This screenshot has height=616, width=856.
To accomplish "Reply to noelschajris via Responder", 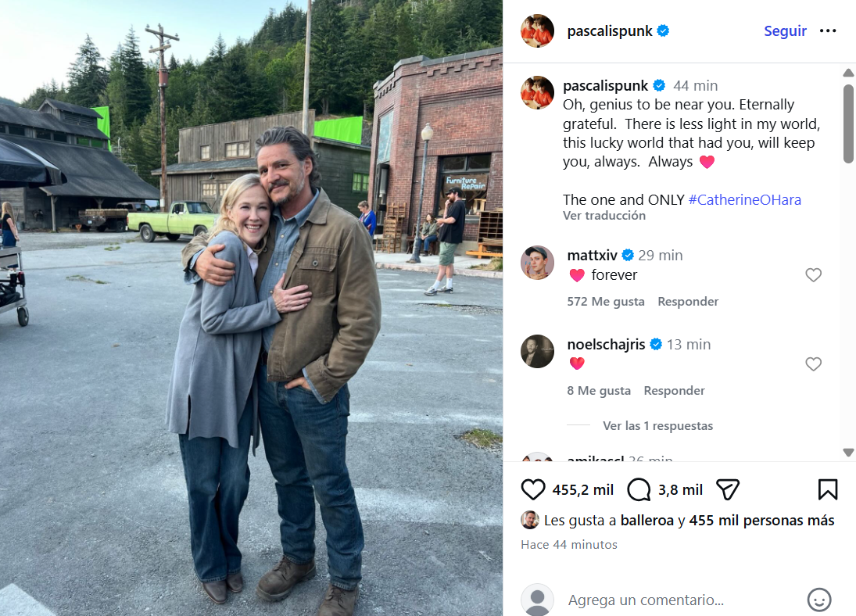I will 674,390.
